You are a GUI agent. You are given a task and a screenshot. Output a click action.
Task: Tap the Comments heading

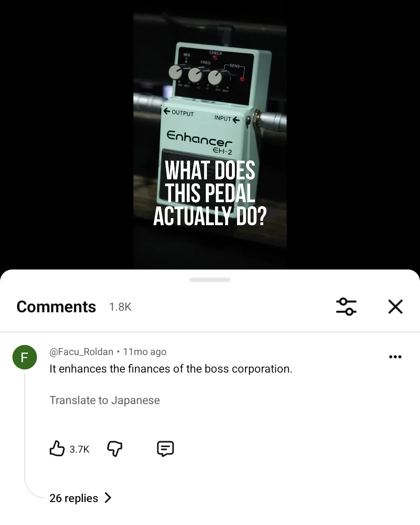pos(56,307)
